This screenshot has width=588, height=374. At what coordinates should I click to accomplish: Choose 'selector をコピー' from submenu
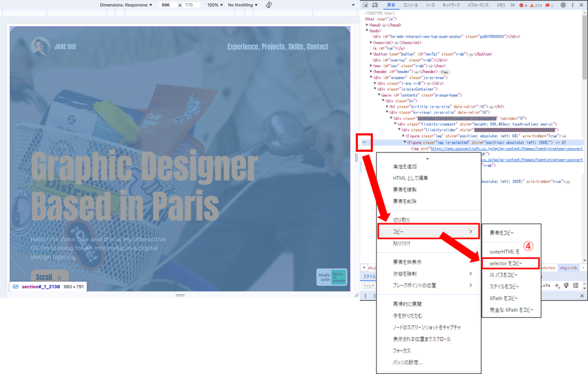point(506,263)
